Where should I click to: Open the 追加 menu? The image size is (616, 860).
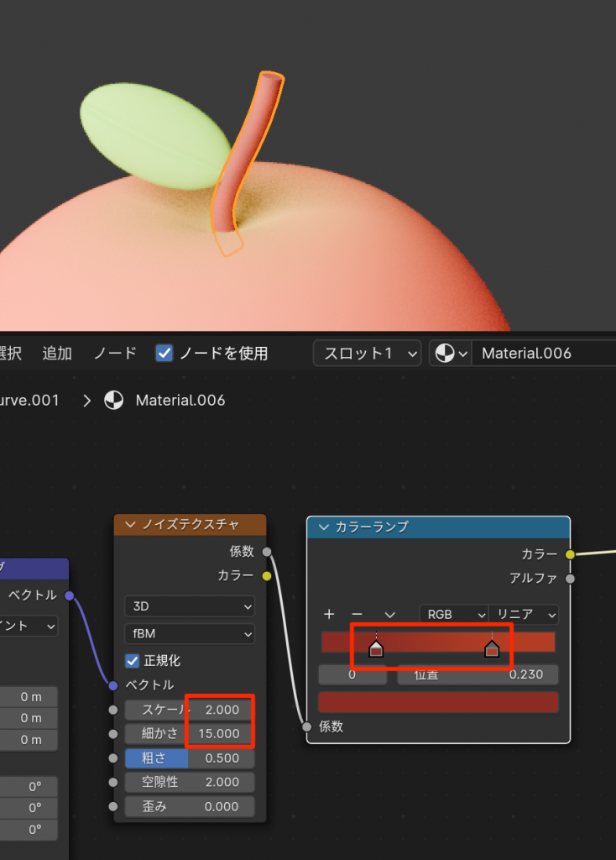click(57, 354)
